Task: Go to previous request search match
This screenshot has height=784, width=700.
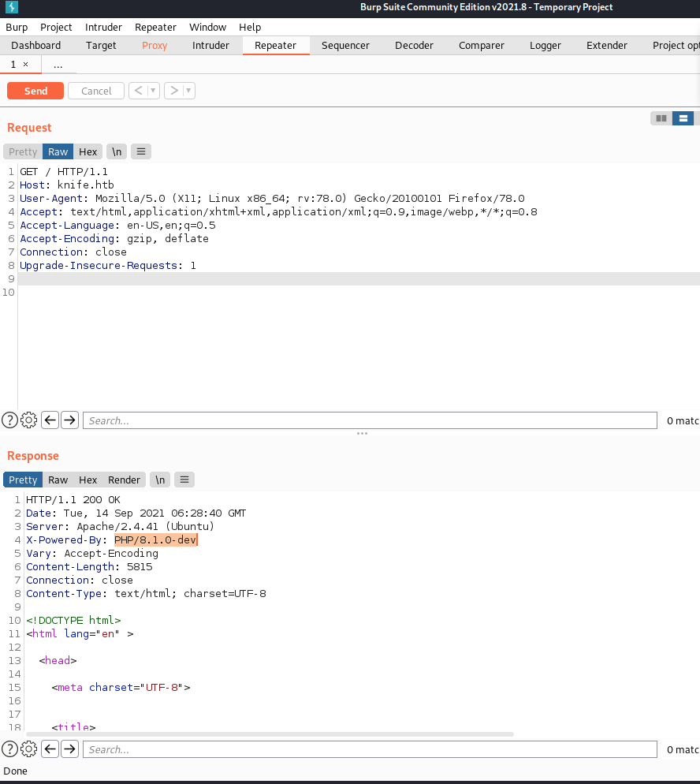Action: click(x=50, y=420)
